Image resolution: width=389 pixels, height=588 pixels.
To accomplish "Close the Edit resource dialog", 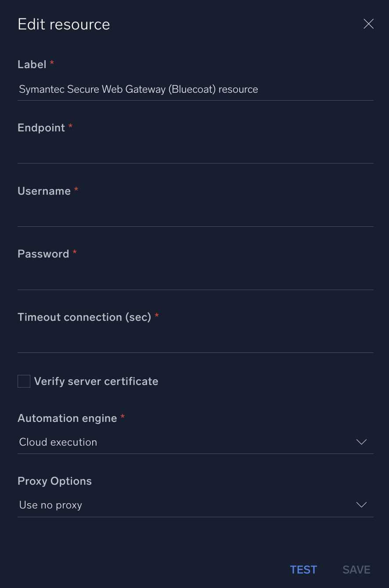I will [x=368, y=24].
